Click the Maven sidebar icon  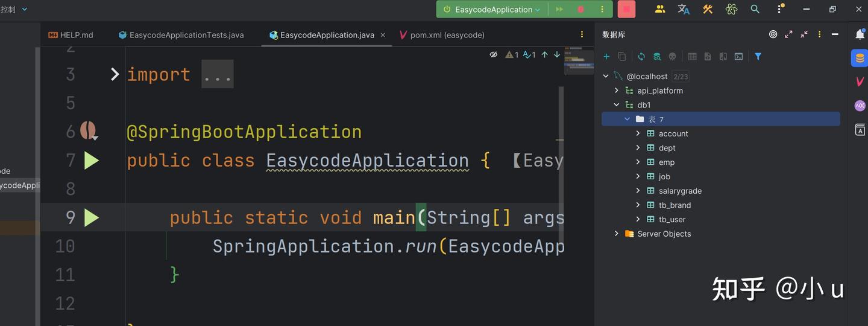tap(860, 81)
